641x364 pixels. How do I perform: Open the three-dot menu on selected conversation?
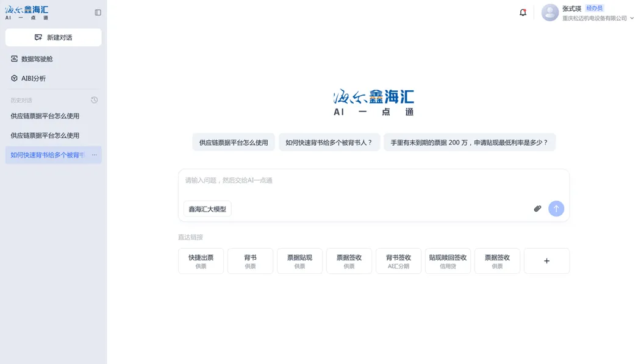[94, 155]
